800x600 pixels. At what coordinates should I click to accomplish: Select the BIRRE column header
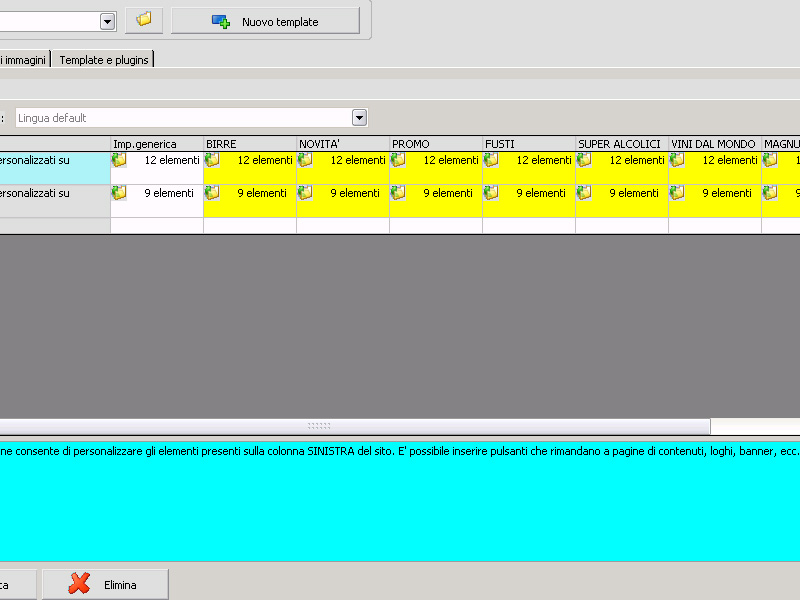point(249,144)
